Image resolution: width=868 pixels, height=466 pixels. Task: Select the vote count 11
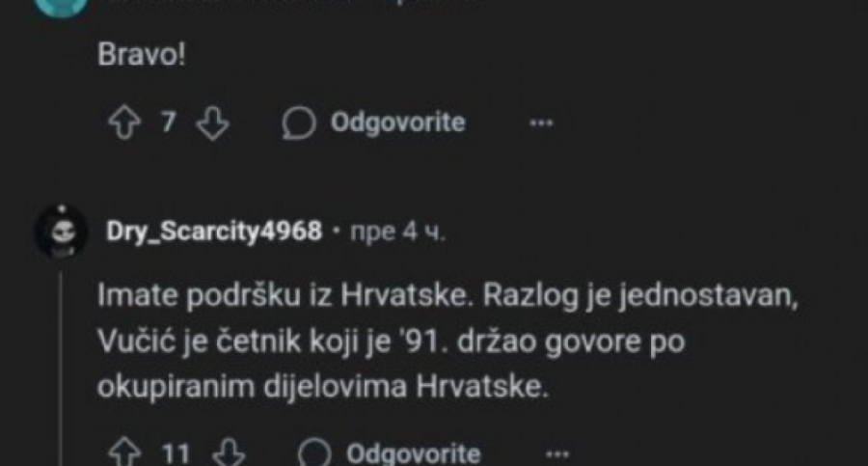click(176, 453)
